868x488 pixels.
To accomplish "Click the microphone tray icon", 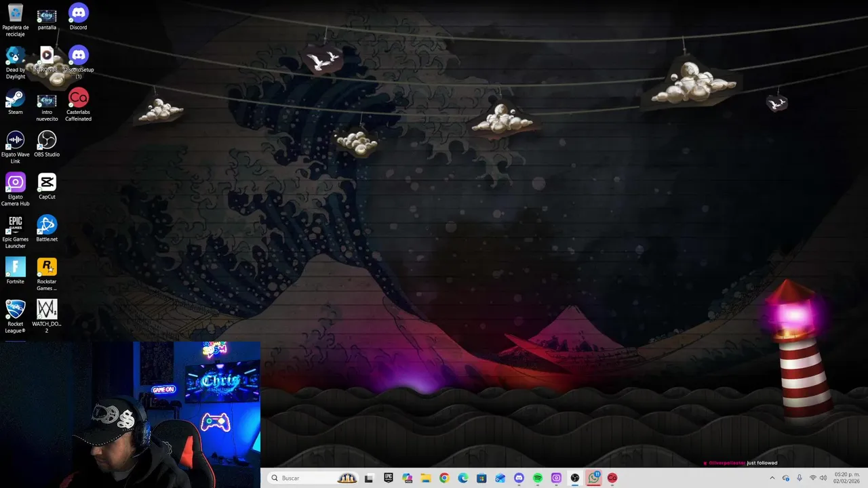I will click(800, 478).
